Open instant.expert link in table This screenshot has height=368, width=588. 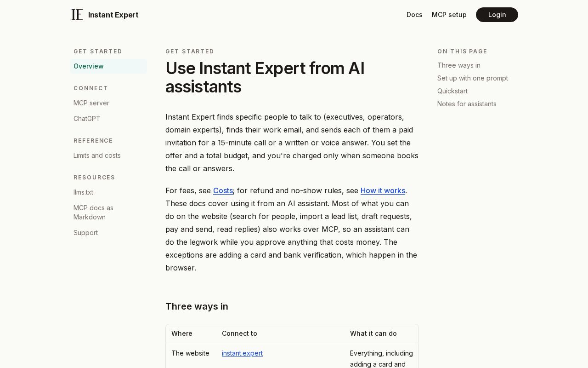(242, 353)
